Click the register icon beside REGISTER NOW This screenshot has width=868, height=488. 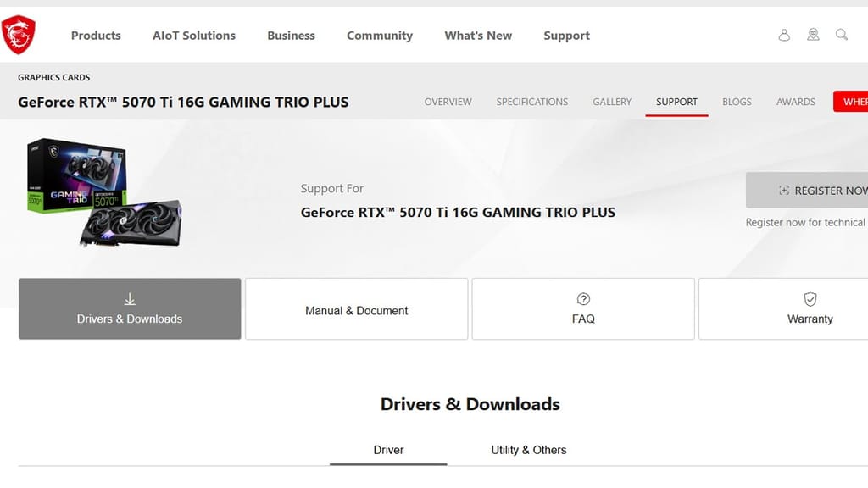point(784,191)
